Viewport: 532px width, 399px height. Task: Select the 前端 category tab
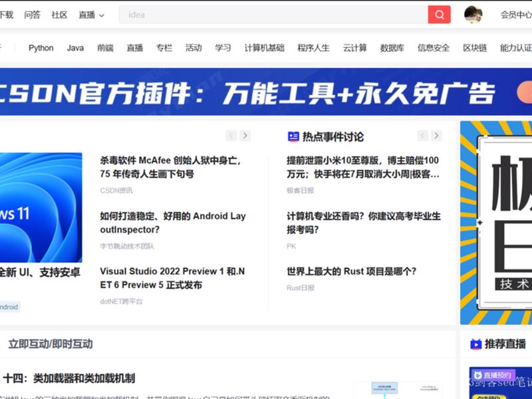(105, 48)
